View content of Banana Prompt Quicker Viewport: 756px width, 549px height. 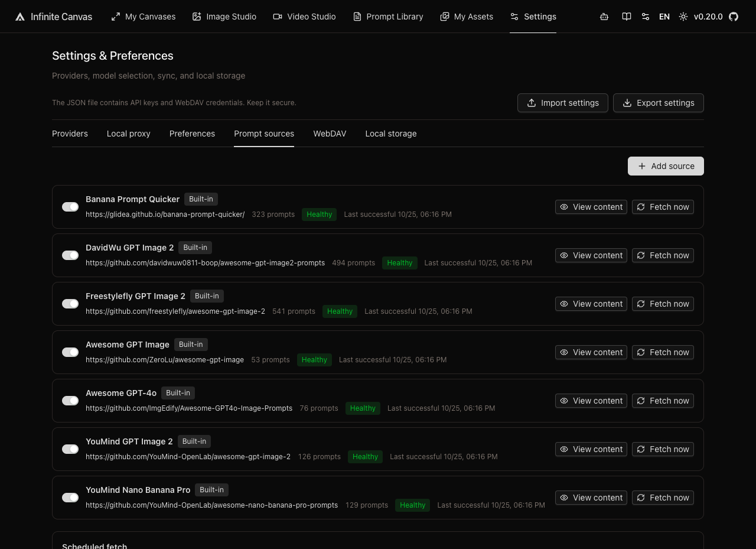591,207
